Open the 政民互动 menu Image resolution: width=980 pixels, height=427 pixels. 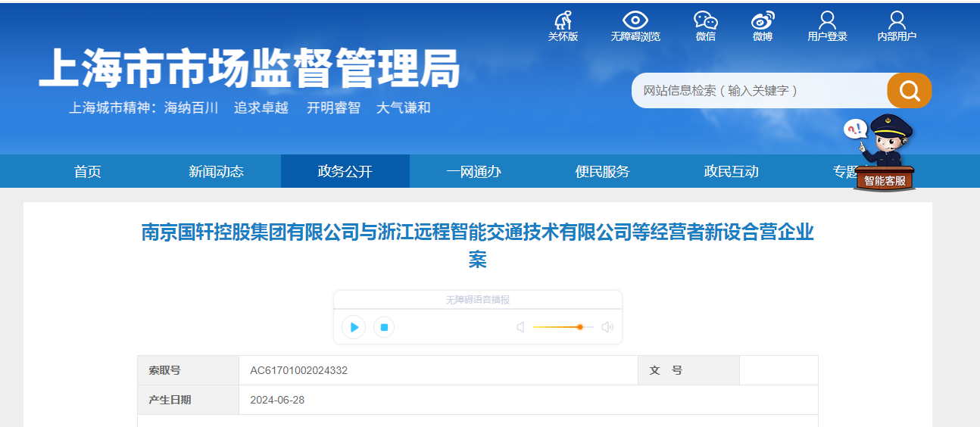coord(732,172)
